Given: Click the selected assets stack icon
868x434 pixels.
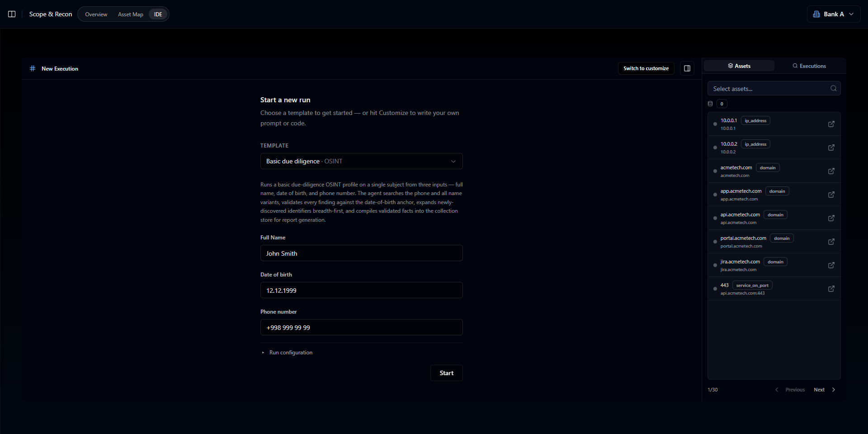Looking at the screenshot, I should coord(710,104).
